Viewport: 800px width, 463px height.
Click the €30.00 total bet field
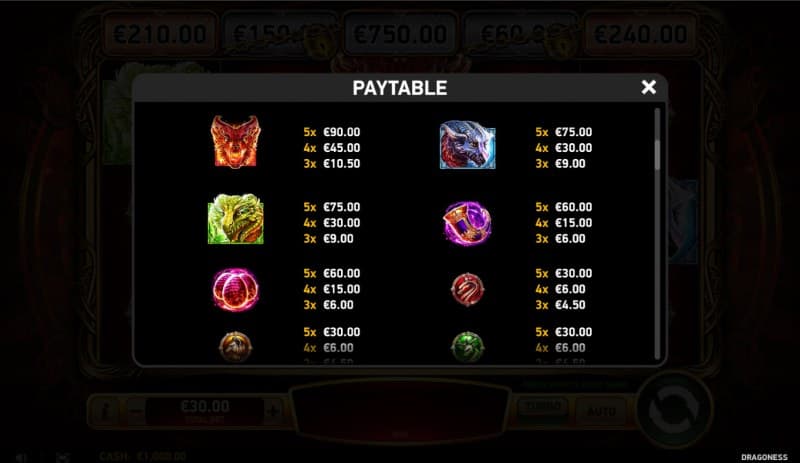point(205,411)
